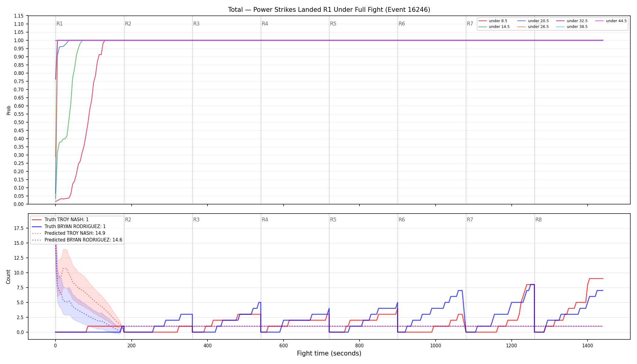The image size is (637, 364).
Task: Select the 'under 44.5' legend entry
Action: [x=611, y=21]
